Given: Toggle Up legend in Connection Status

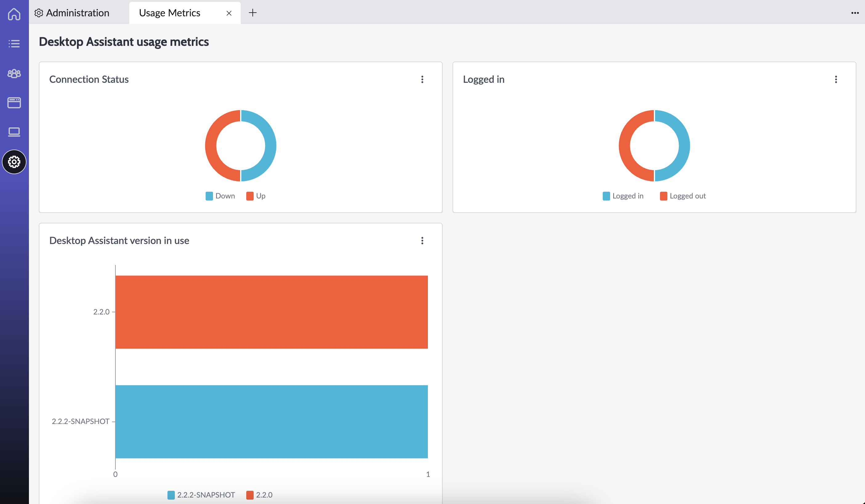Looking at the screenshot, I should [256, 196].
